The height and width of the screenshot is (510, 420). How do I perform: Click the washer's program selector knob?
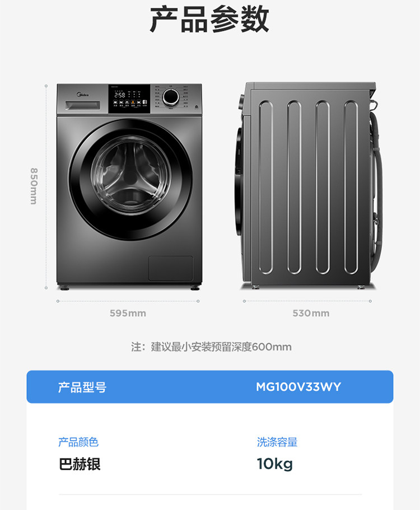[170, 97]
